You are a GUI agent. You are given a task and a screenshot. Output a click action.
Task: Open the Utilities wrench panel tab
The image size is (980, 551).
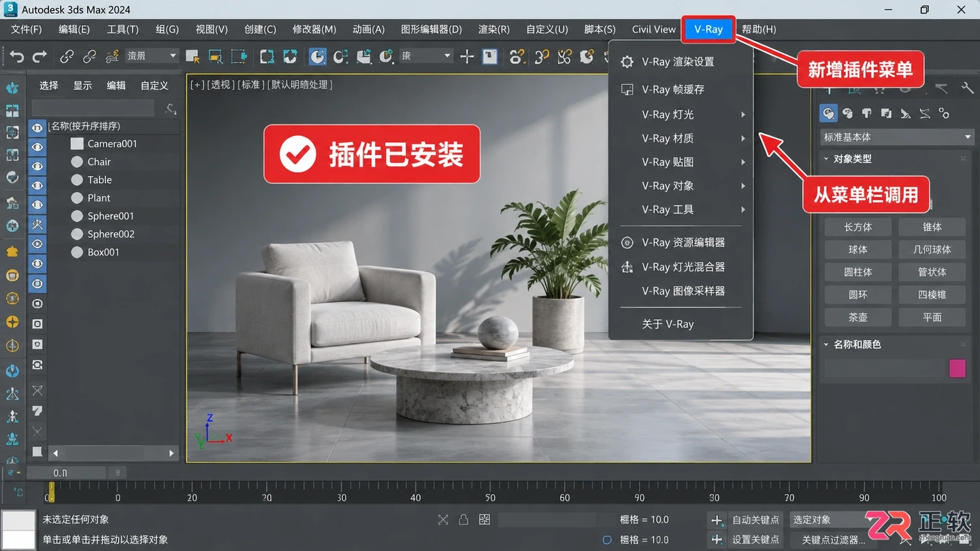point(967,88)
